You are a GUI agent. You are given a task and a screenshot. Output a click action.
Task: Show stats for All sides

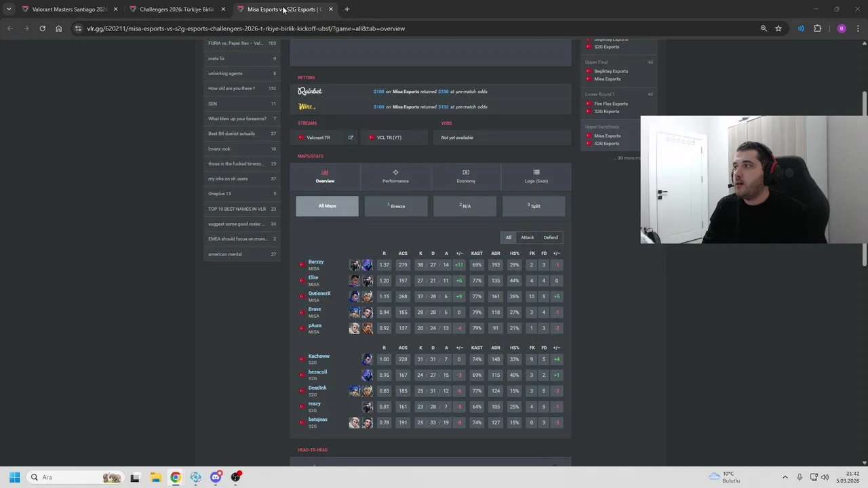(x=509, y=237)
